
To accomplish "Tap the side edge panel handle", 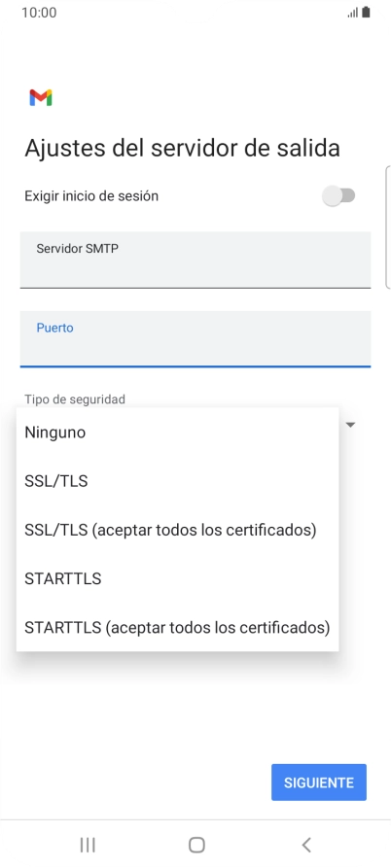I will 388,227.
